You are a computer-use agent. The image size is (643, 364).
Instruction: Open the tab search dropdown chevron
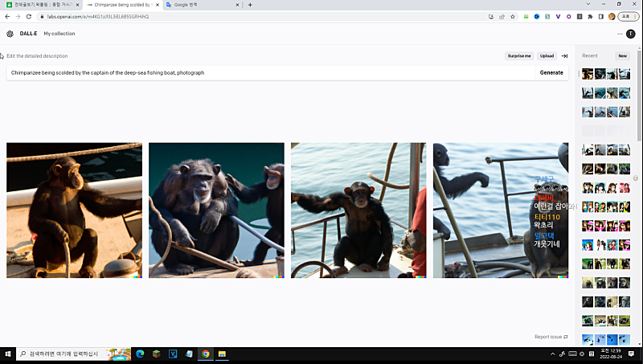(x=588, y=4)
